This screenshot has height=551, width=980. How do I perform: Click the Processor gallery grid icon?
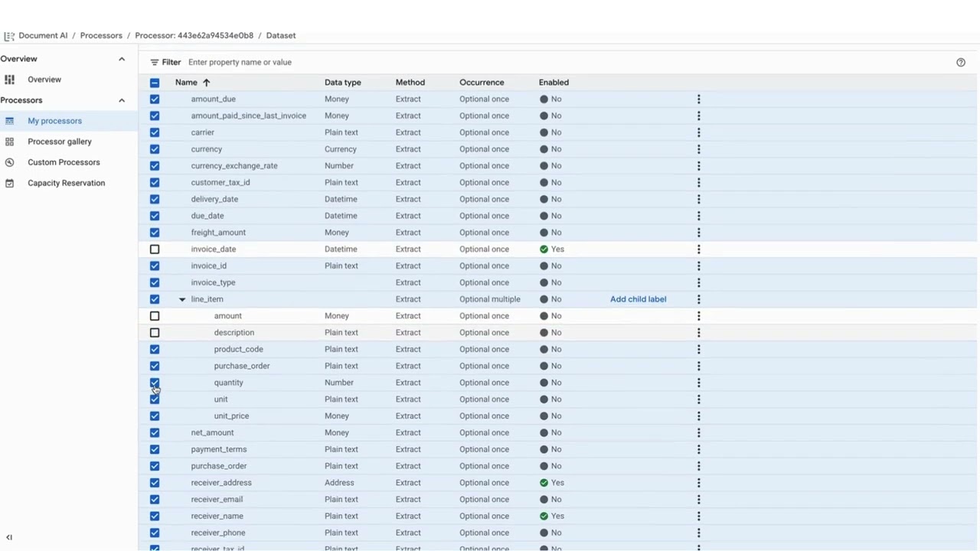tap(9, 142)
